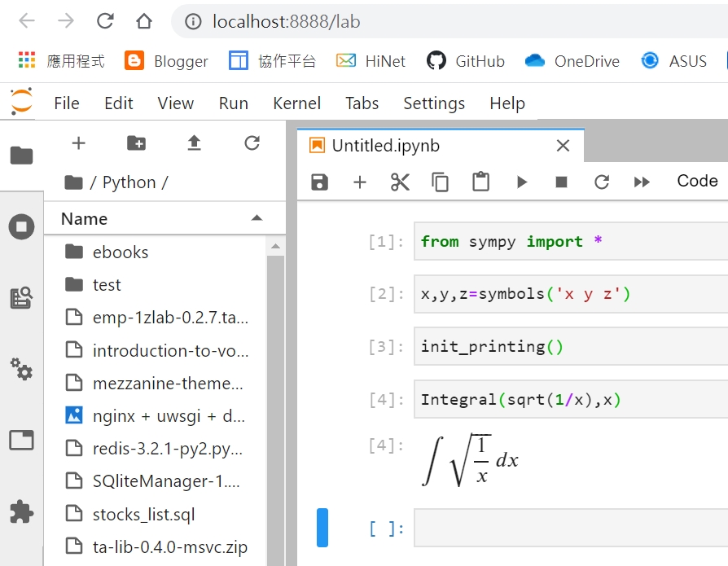Click in the empty last code cell

pyautogui.click(x=571, y=528)
